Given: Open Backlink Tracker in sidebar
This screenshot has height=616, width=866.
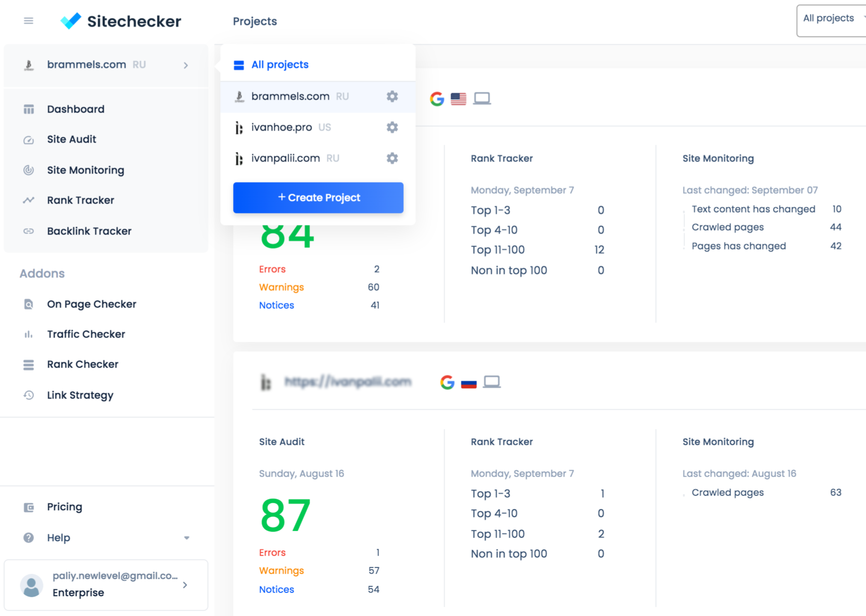Looking at the screenshot, I should [x=89, y=231].
